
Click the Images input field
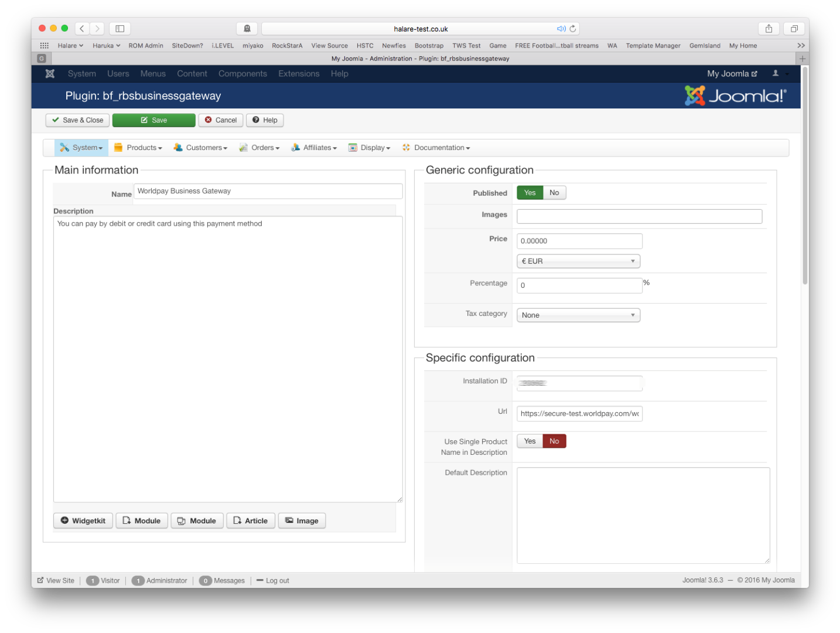click(x=639, y=216)
